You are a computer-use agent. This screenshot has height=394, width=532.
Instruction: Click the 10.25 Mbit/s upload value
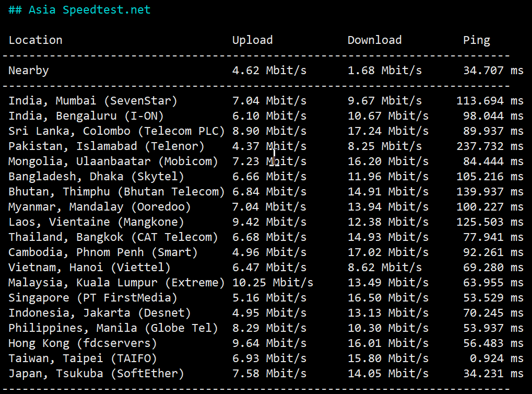point(273,283)
